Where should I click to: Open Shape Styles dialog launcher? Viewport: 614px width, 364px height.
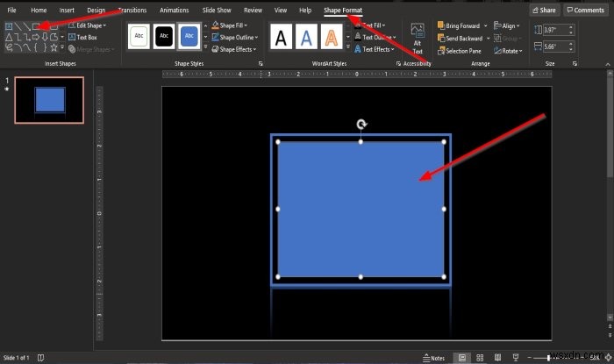tap(261, 63)
